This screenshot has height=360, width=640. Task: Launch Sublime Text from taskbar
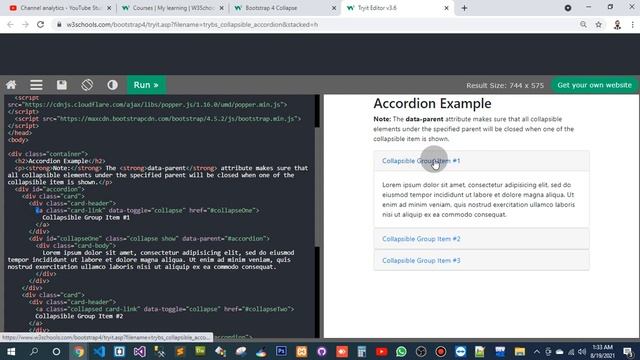pos(180,351)
